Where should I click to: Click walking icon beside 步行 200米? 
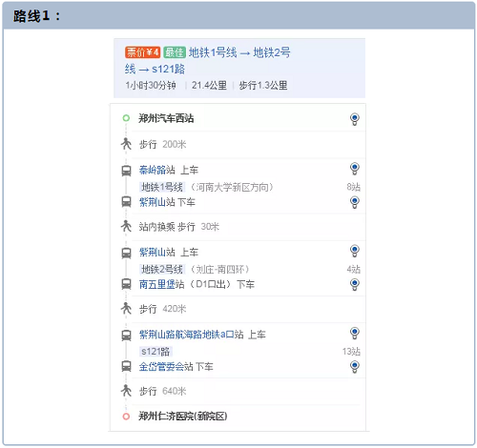(x=126, y=144)
